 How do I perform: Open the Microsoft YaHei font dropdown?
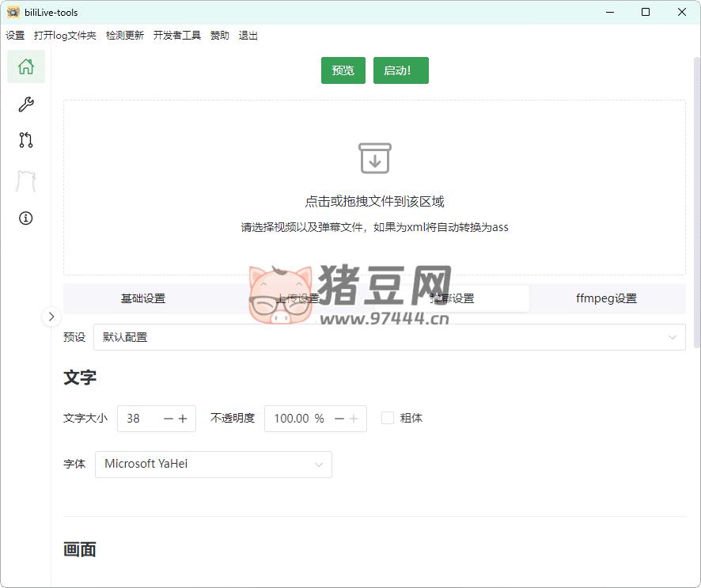[x=214, y=465]
